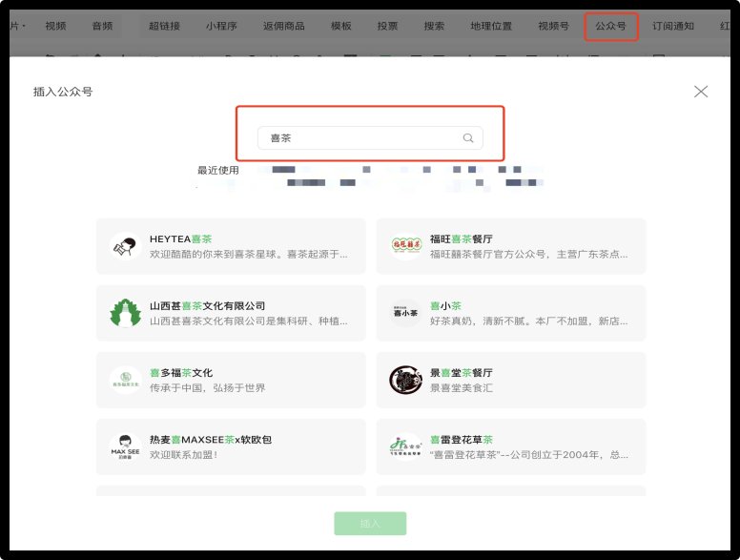
Task: Select the 热麦喜MAXSEE茶x软欧包 title
Action: 211,440
